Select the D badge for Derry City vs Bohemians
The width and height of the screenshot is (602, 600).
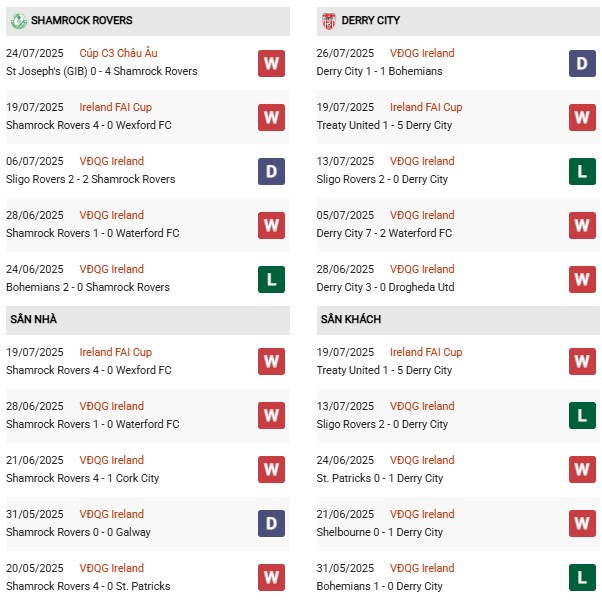point(582,63)
